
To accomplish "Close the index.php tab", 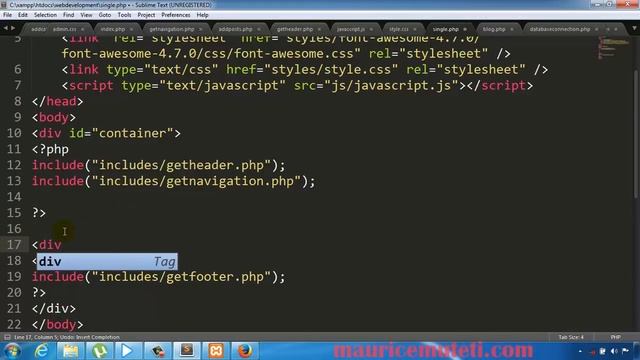I will pos(131,29).
